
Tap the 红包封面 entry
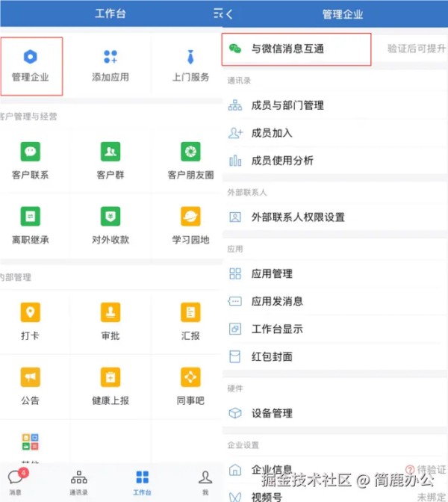[x=272, y=357]
